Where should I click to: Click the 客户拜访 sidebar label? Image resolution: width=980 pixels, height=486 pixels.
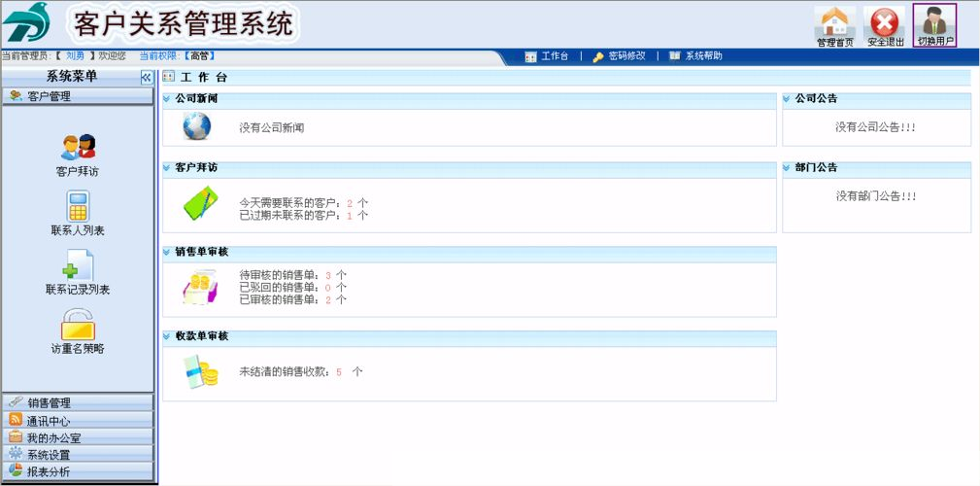[x=78, y=171]
